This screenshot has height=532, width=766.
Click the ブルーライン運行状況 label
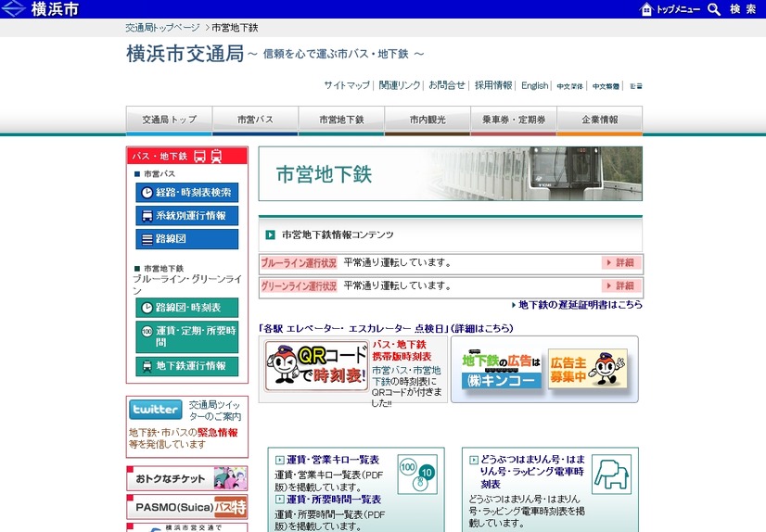coord(299,263)
